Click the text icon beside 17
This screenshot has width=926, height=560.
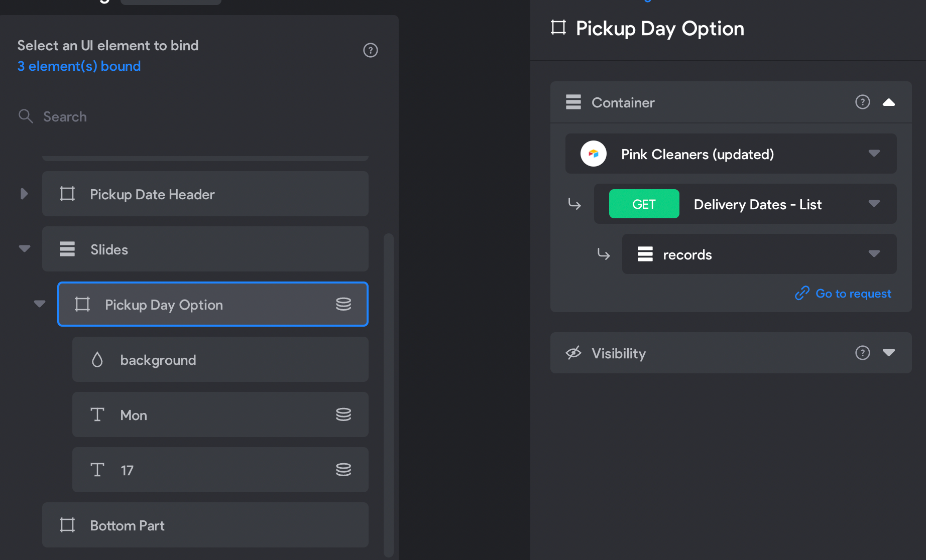coord(97,470)
